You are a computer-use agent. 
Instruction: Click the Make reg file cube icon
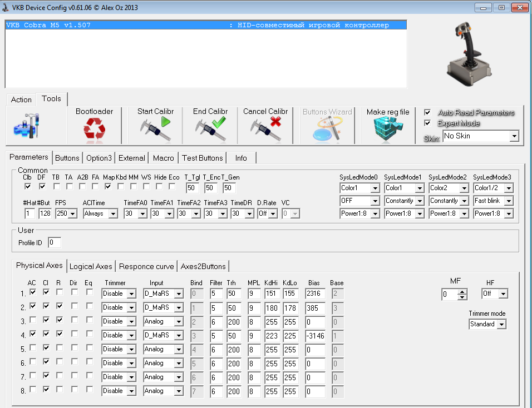387,130
